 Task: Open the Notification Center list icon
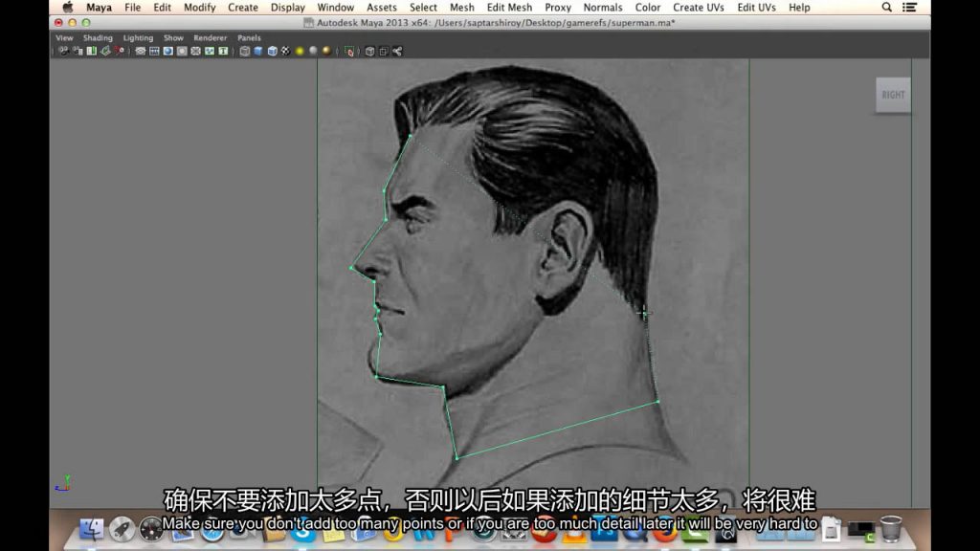tap(909, 8)
